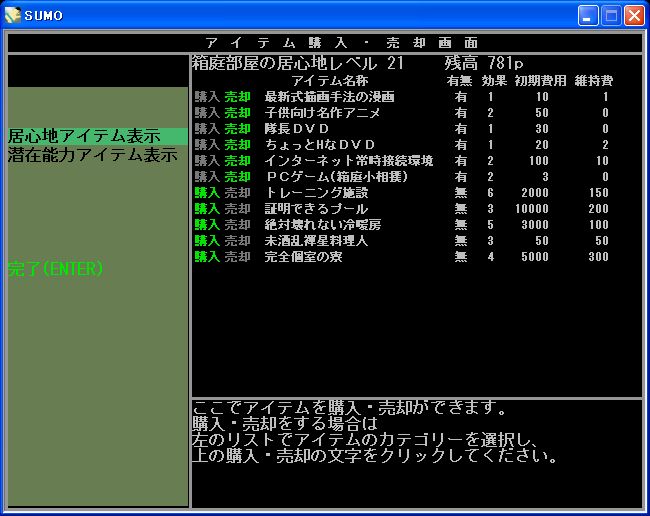Buy the 未酒乱禅星料理人 item
This screenshot has height=516, width=650.
click(x=206, y=241)
